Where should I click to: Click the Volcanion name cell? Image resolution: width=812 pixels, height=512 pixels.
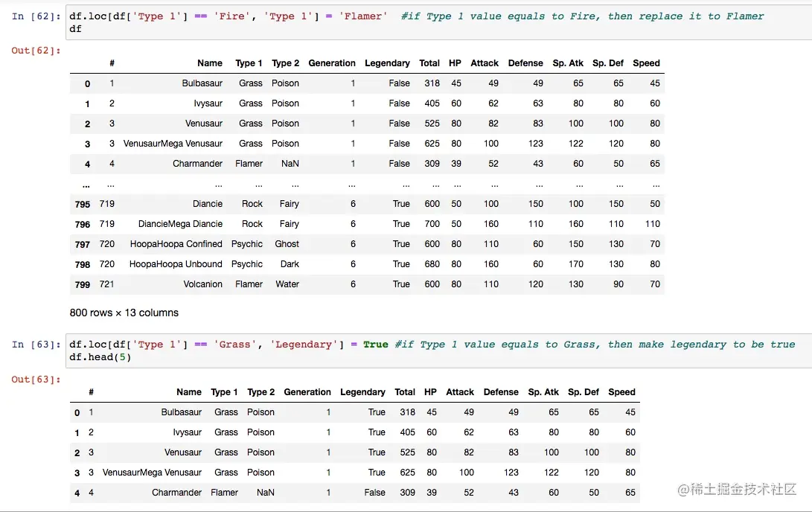202,284
